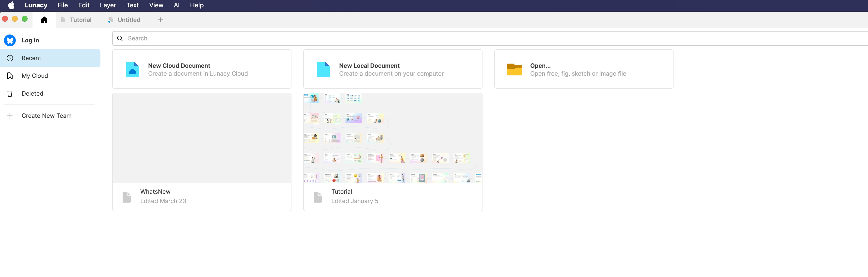Create a New Cloud Document
Screen dimensions: 868x277
click(202, 69)
